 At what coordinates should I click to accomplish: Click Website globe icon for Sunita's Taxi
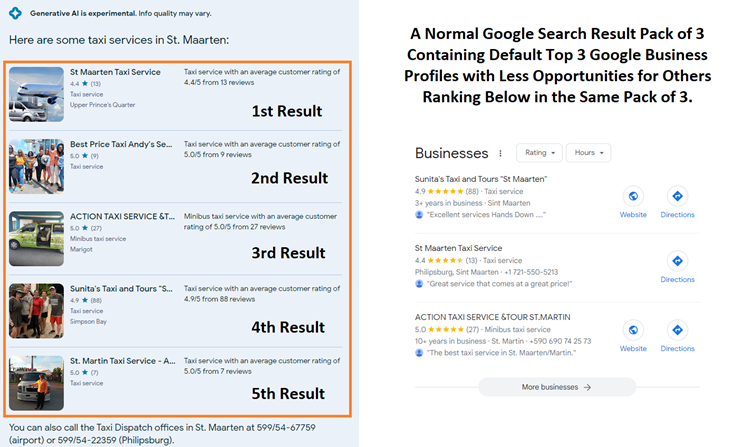(x=633, y=196)
